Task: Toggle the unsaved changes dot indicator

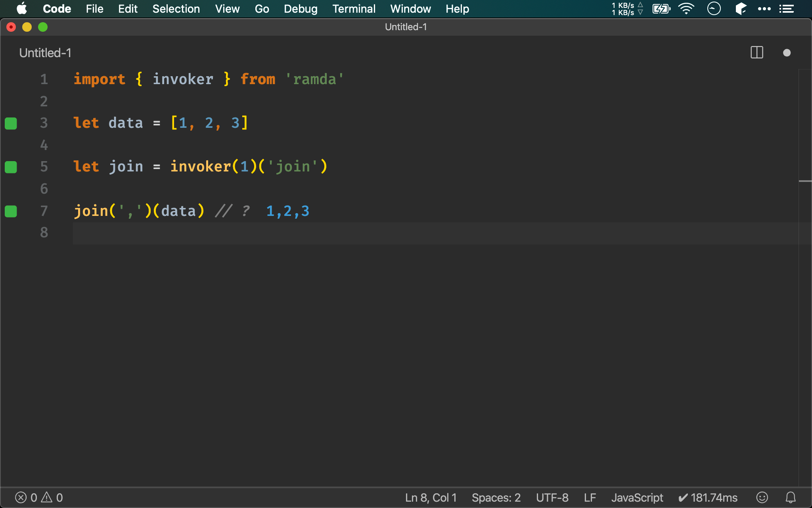Action: click(x=787, y=53)
